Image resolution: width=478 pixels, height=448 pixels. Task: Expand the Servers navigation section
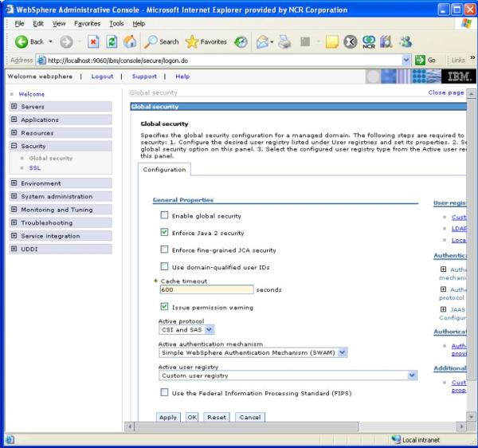pyautogui.click(x=14, y=106)
